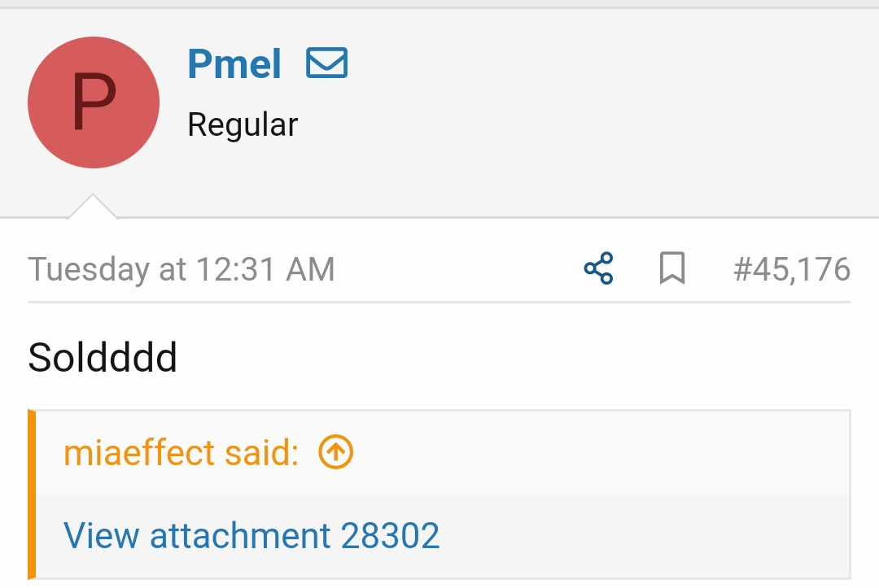Open View attachment 28302

(251, 535)
